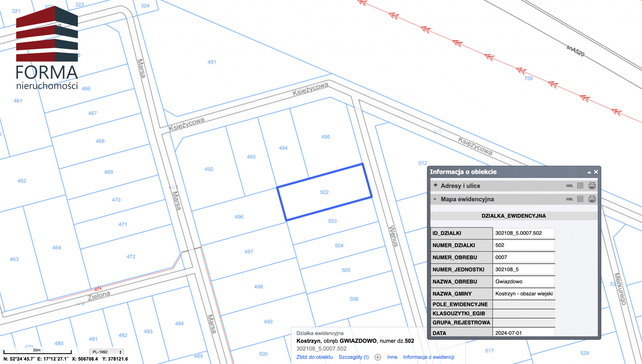Screen dimensions: 642x364
Task: Print the Adresy i ulice section
Action: [x=592, y=186]
